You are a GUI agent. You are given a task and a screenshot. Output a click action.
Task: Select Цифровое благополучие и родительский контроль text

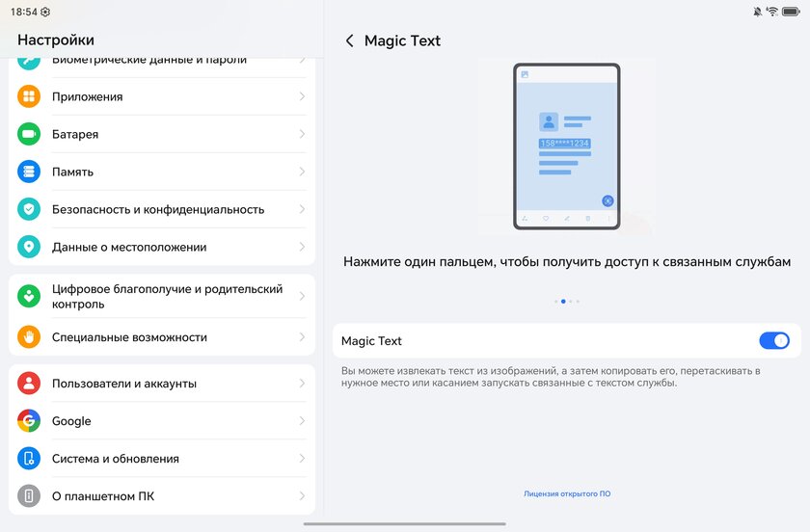tap(168, 297)
